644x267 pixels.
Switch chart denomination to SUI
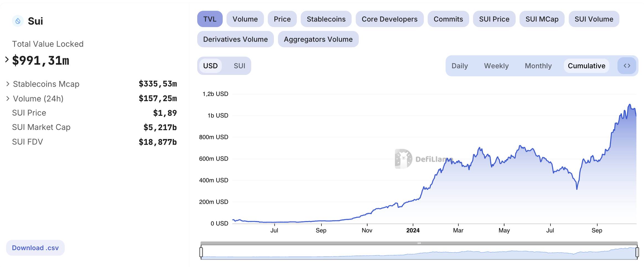tap(239, 66)
